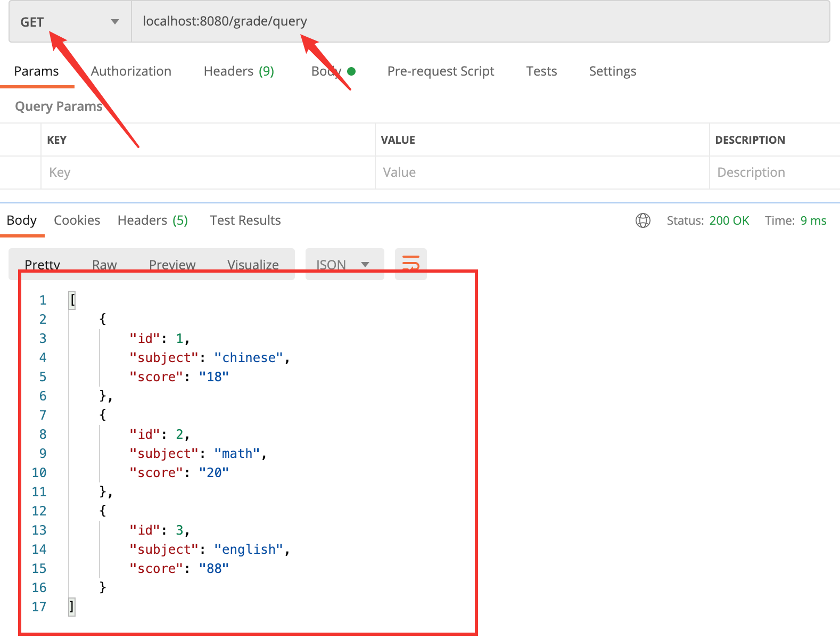Go to the Settings tab
The image size is (840, 639).
click(612, 71)
